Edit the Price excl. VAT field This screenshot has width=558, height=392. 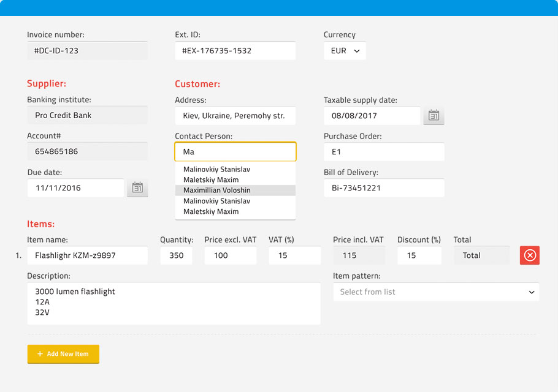pyautogui.click(x=230, y=255)
